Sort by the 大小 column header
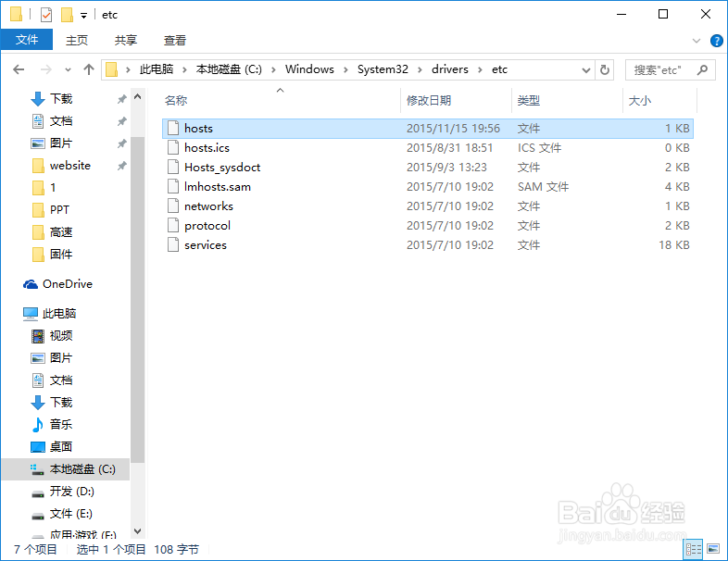This screenshot has height=561, width=728. click(659, 100)
